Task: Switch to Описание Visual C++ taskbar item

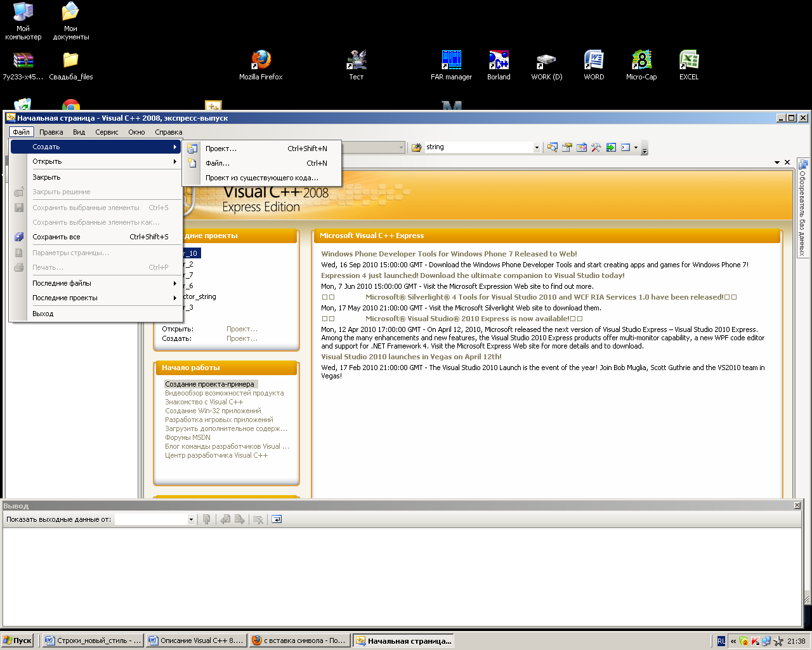Action: coord(196,640)
